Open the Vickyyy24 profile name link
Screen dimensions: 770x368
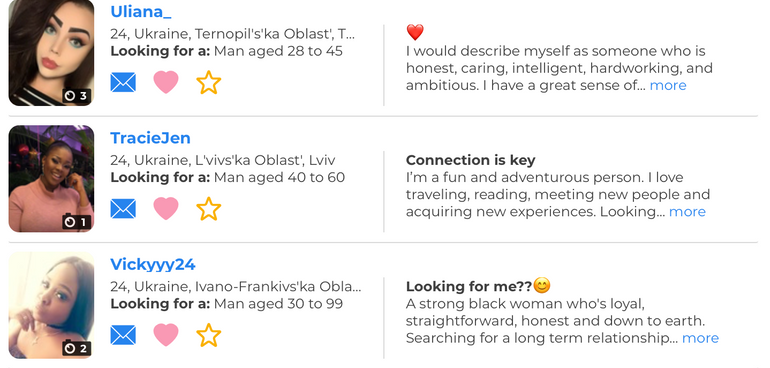click(153, 264)
